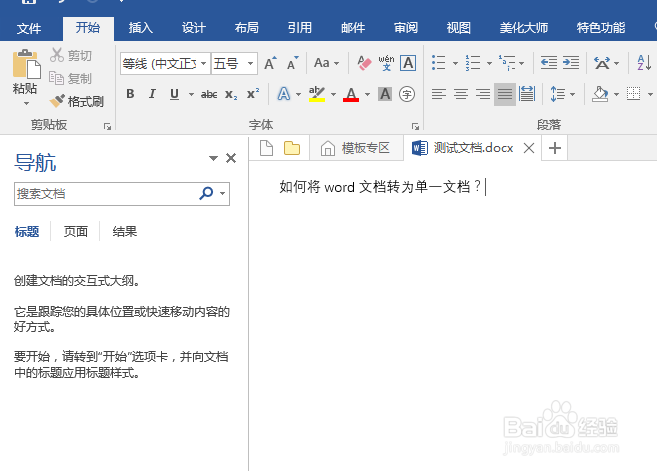Open text effects dropdown arrow
The height and width of the screenshot is (471, 657).
pos(298,94)
